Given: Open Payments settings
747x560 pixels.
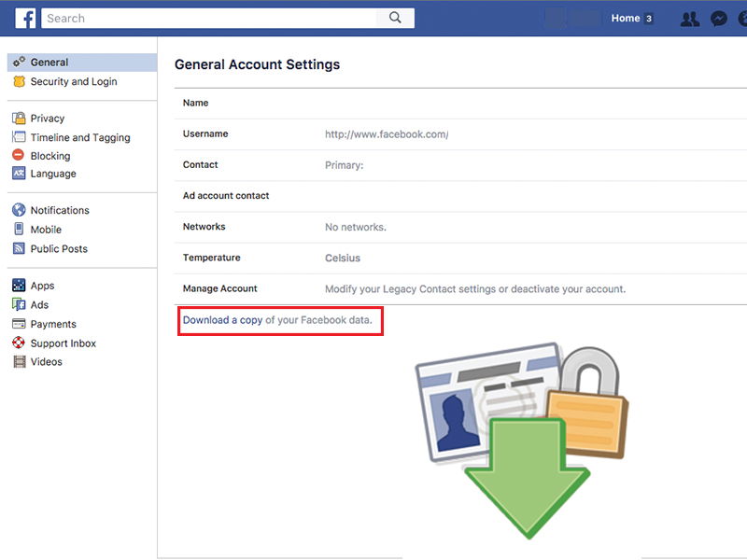Looking at the screenshot, I should (x=53, y=324).
